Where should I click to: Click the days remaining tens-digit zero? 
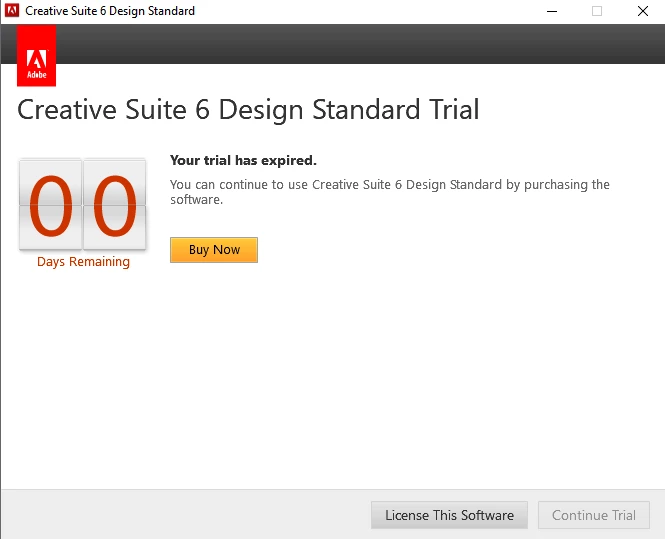pos(50,204)
